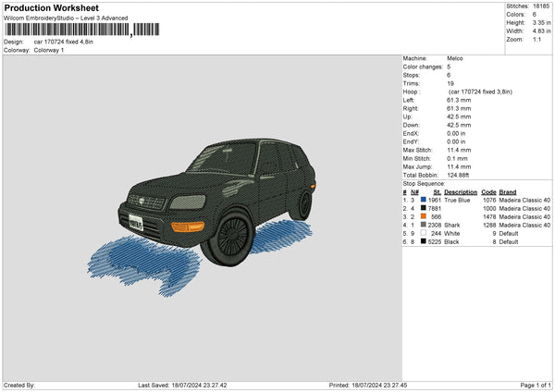This screenshot has width=555, height=392.
Task: Click the 'Description' column header
Action: [461, 192]
